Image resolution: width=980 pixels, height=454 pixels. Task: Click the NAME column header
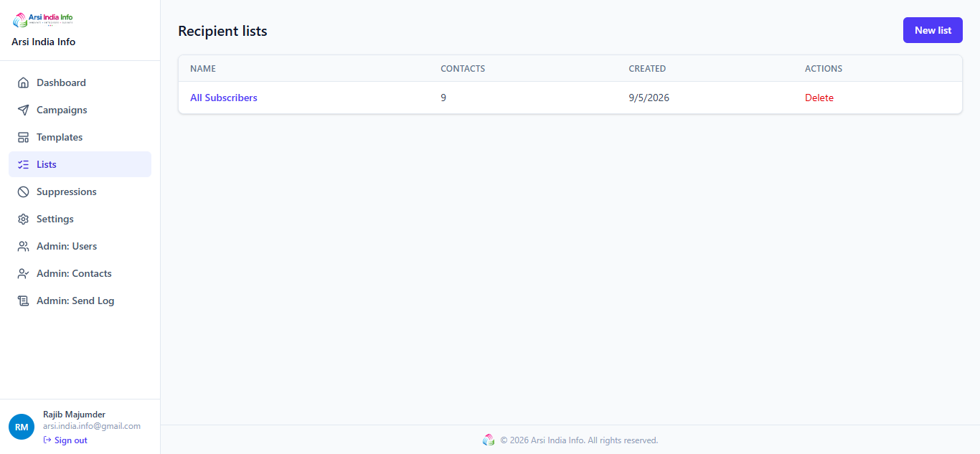(x=203, y=69)
